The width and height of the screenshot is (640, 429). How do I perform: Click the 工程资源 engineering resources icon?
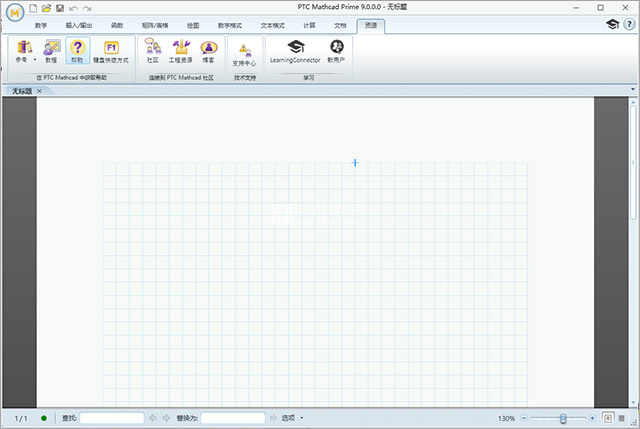click(x=181, y=49)
